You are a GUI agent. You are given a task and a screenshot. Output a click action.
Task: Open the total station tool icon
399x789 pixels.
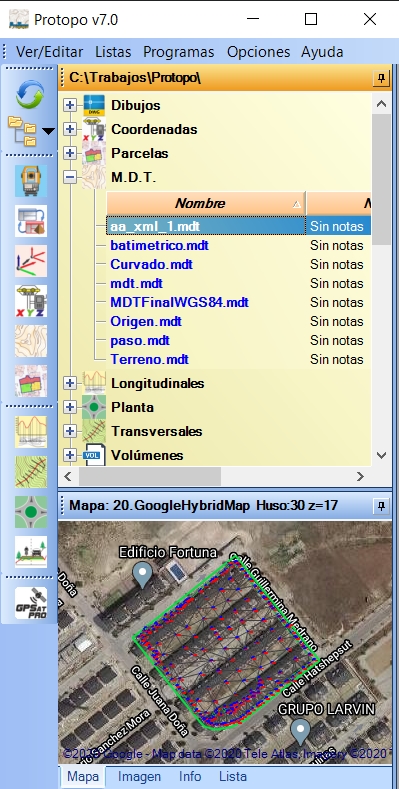[x=31, y=181]
